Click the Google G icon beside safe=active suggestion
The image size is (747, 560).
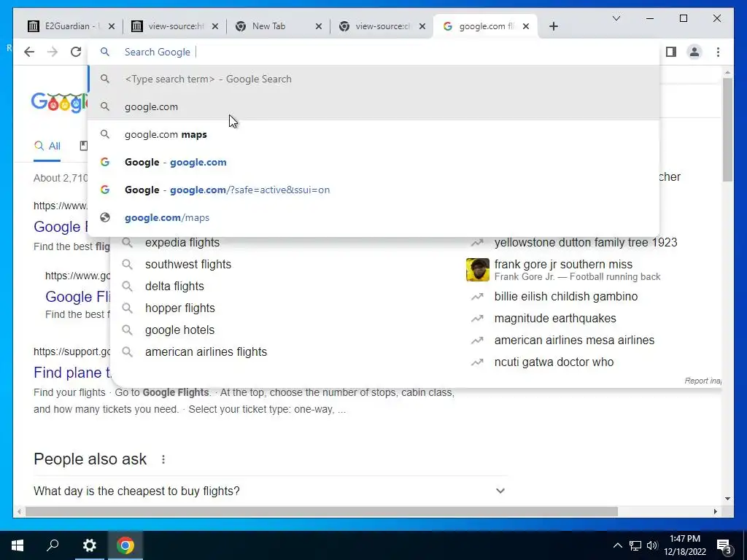[105, 190]
